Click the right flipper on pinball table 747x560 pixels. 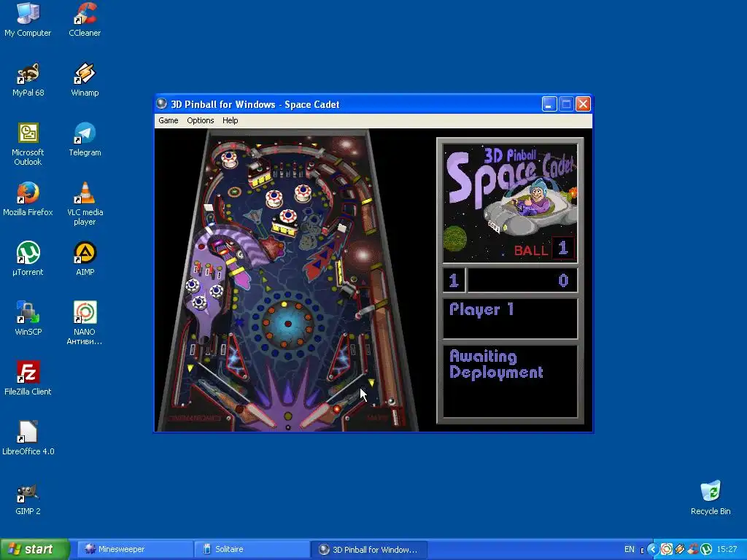tap(315, 415)
